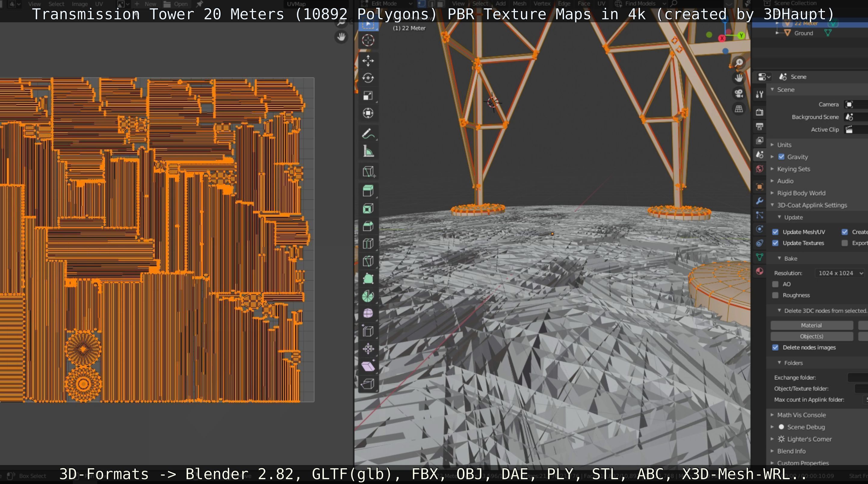Open the Material properties tab

pyautogui.click(x=760, y=271)
